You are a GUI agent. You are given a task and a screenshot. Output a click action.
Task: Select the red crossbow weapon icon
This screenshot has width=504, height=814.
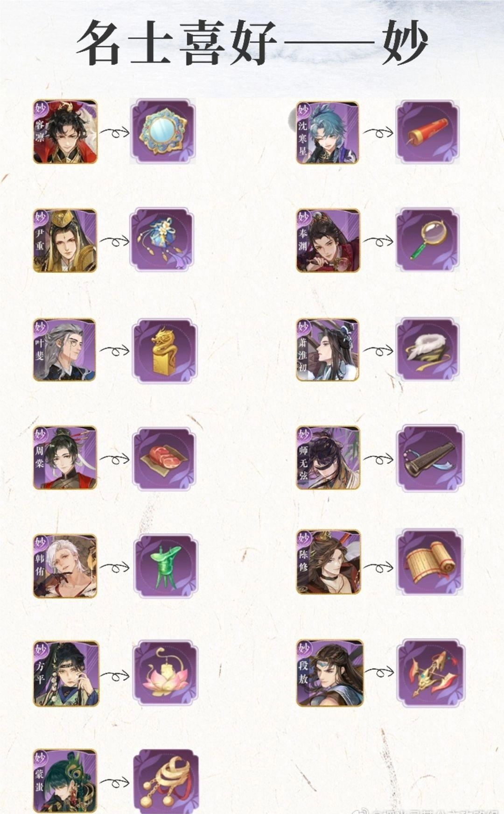click(431, 673)
